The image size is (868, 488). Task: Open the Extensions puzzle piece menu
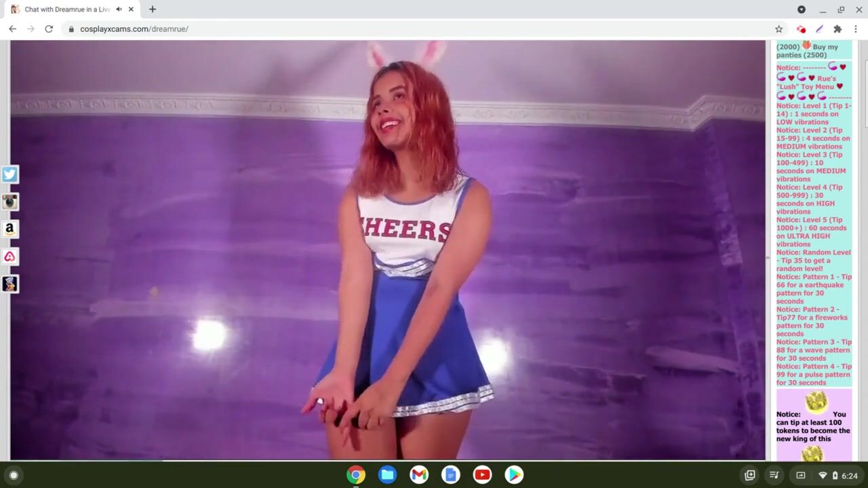click(837, 29)
